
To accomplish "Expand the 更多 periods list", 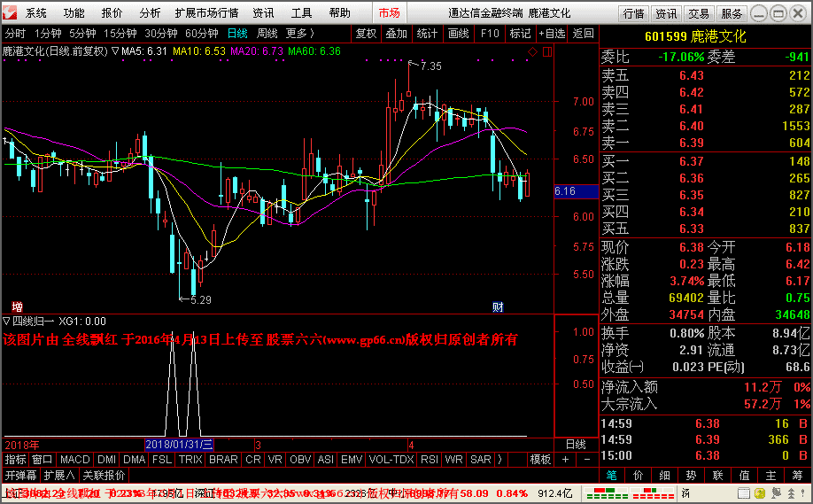I will tap(299, 34).
